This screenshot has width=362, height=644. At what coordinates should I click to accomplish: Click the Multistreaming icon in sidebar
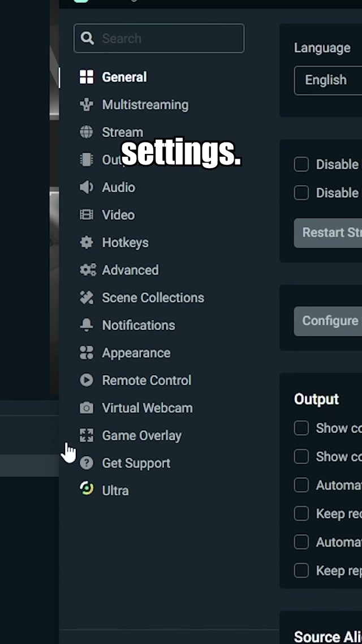[87, 105]
